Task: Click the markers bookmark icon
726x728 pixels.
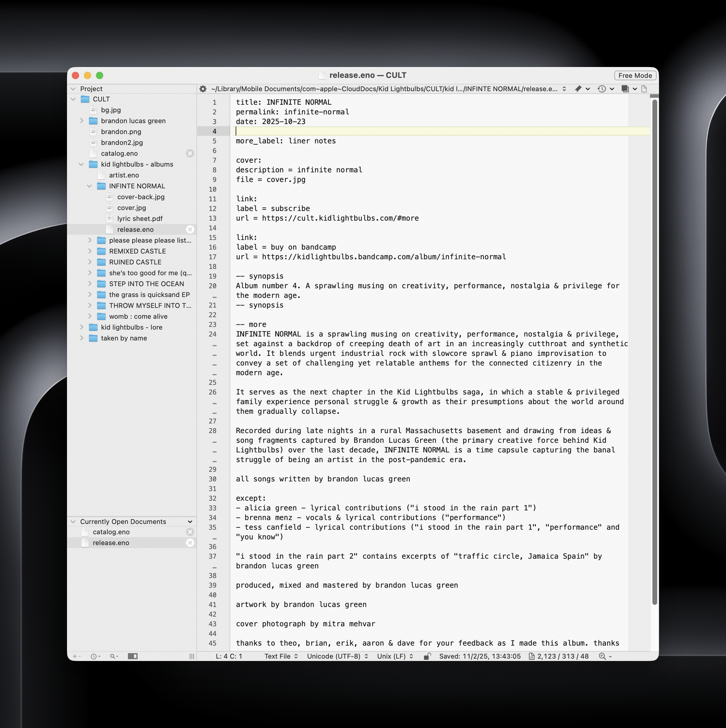Action: [578, 89]
